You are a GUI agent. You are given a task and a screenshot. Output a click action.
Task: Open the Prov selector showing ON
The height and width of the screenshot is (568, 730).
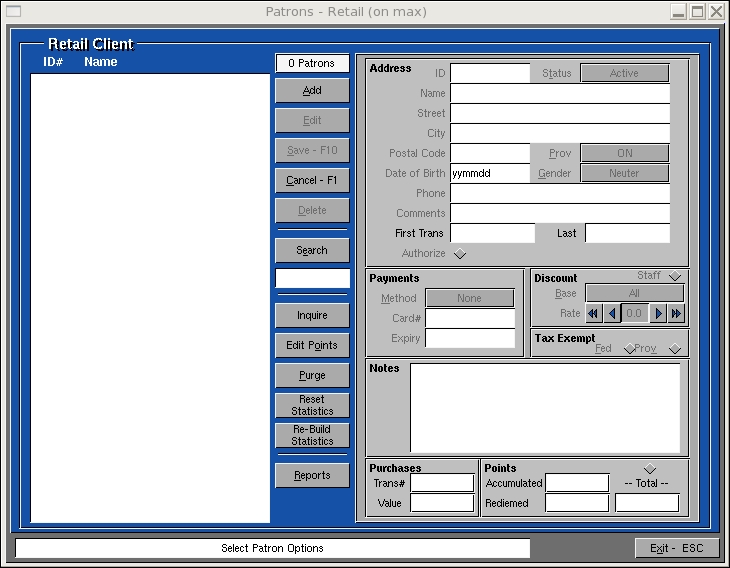point(624,153)
